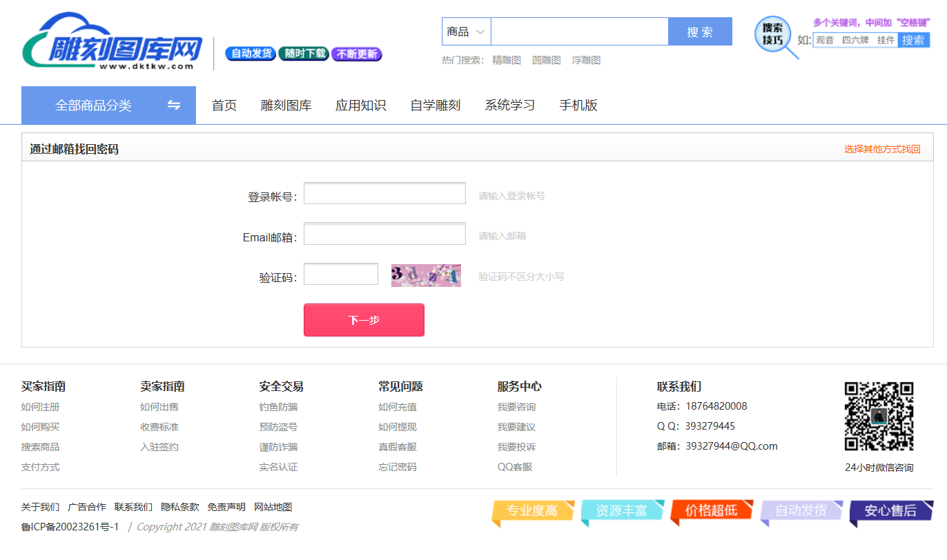Open the 支付方式 footer link
The image size is (947, 560).
[x=40, y=467]
